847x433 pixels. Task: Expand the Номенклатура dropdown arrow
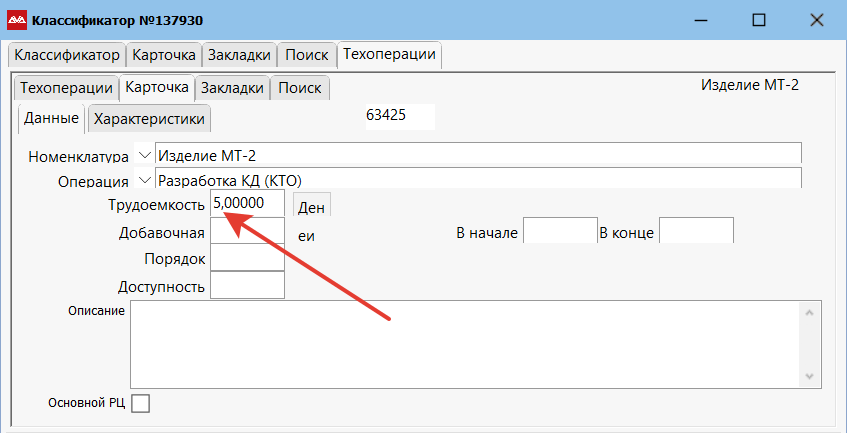pyautogui.click(x=145, y=155)
